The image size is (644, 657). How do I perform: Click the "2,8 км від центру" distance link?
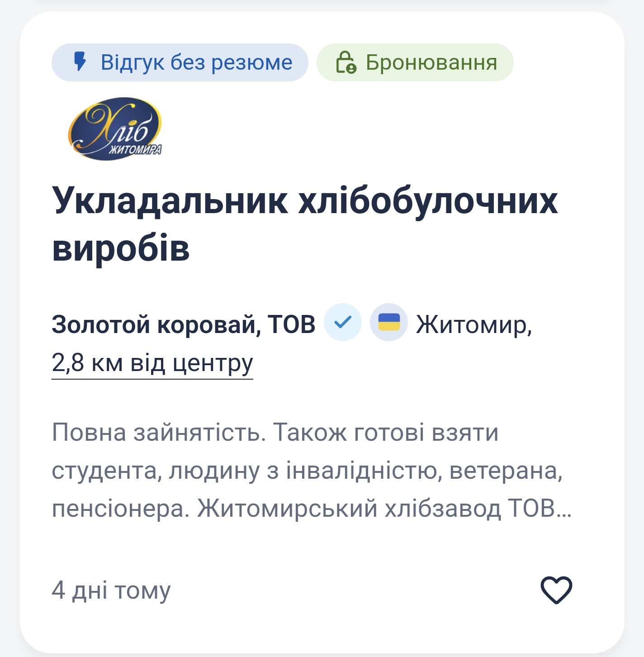pyautogui.click(x=152, y=362)
